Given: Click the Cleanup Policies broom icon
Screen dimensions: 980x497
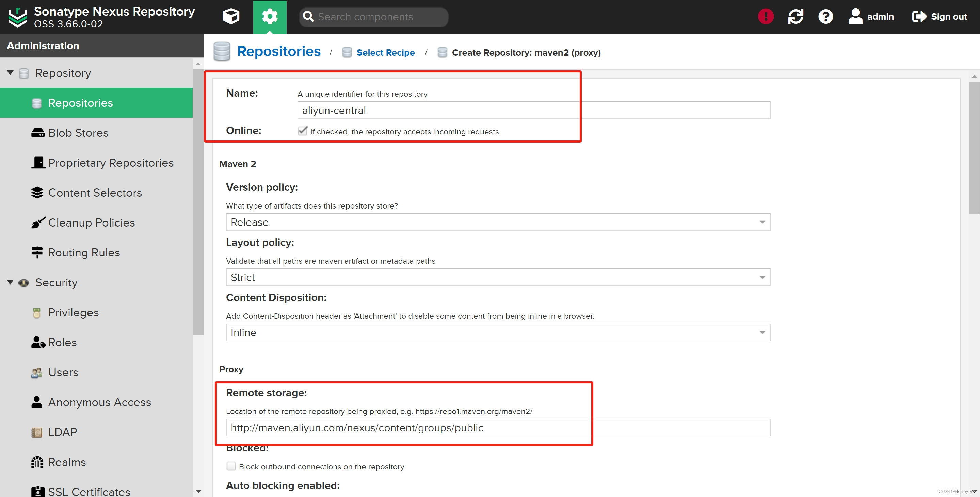Looking at the screenshot, I should click(38, 222).
